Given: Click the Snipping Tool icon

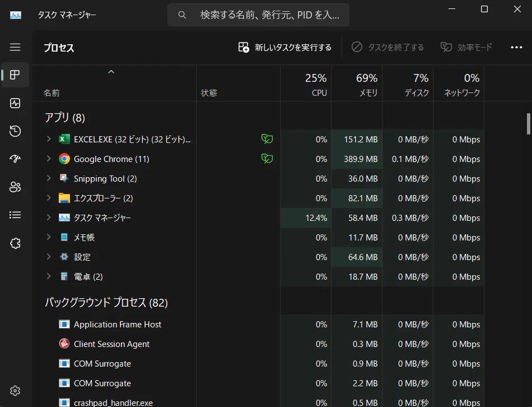Looking at the screenshot, I should [64, 178].
